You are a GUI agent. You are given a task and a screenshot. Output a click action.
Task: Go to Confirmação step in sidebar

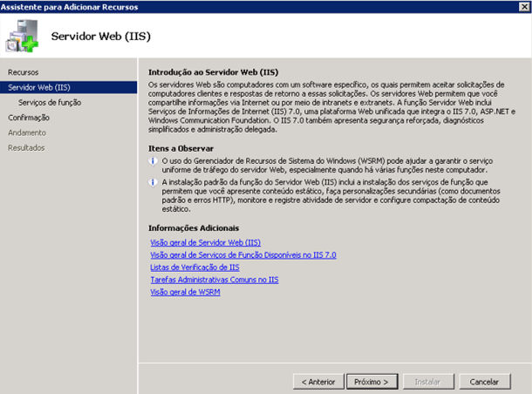coord(29,118)
